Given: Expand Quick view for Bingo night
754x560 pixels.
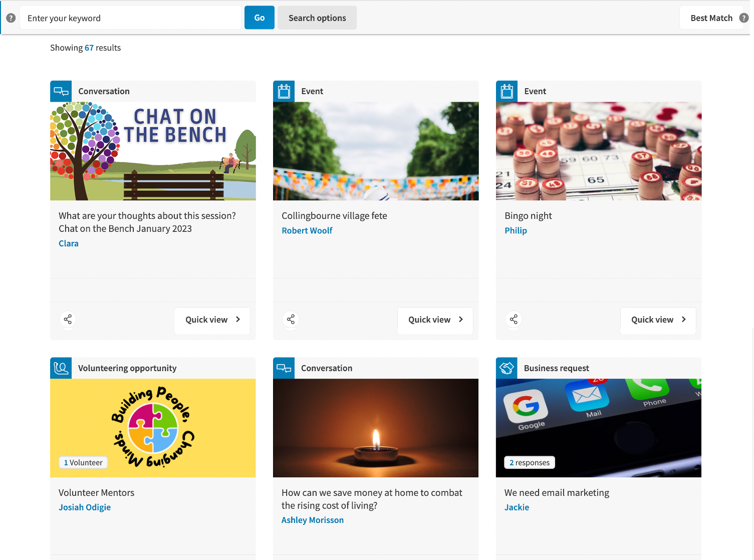Looking at the screenshot, I should pyautogui.click(x=658, y=320).
